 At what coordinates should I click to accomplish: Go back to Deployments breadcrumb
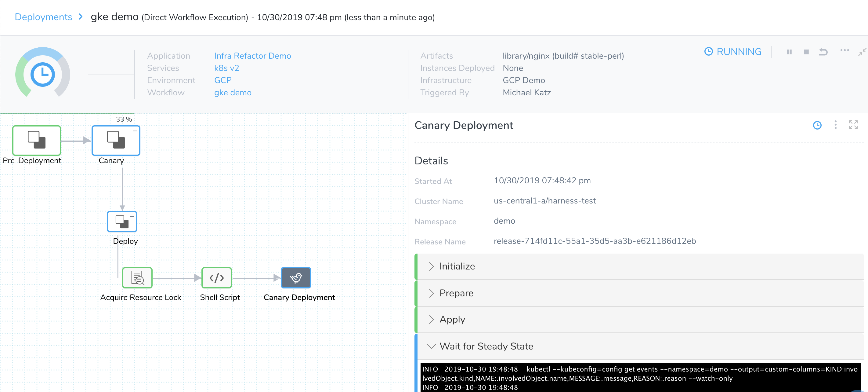point(43,17)
